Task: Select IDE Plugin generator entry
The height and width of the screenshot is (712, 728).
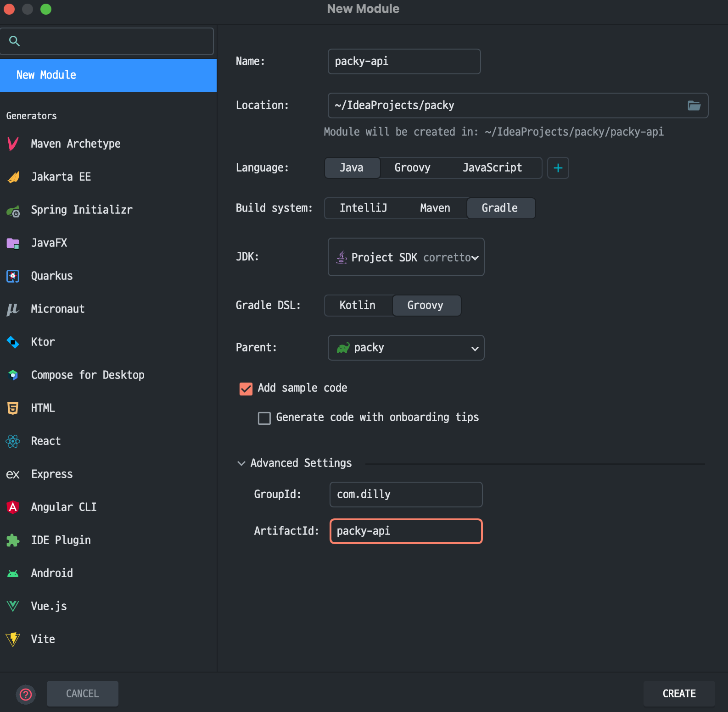Action: point(108,540)
